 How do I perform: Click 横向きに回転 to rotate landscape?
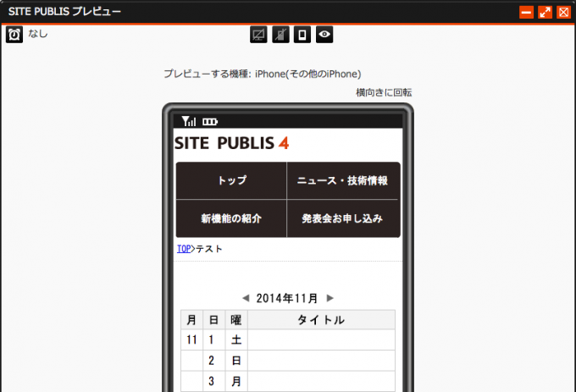point(384,92)
